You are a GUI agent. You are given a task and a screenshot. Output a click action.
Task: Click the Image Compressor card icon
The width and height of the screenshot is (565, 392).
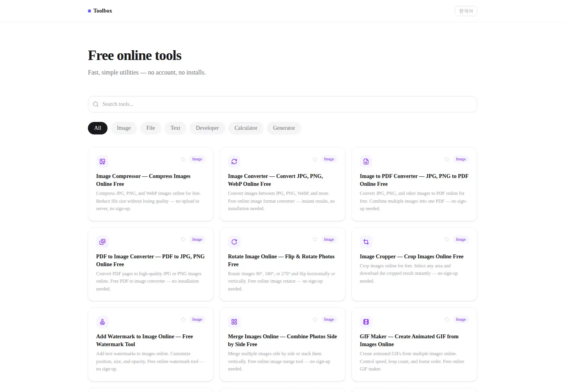coord(102,162)
